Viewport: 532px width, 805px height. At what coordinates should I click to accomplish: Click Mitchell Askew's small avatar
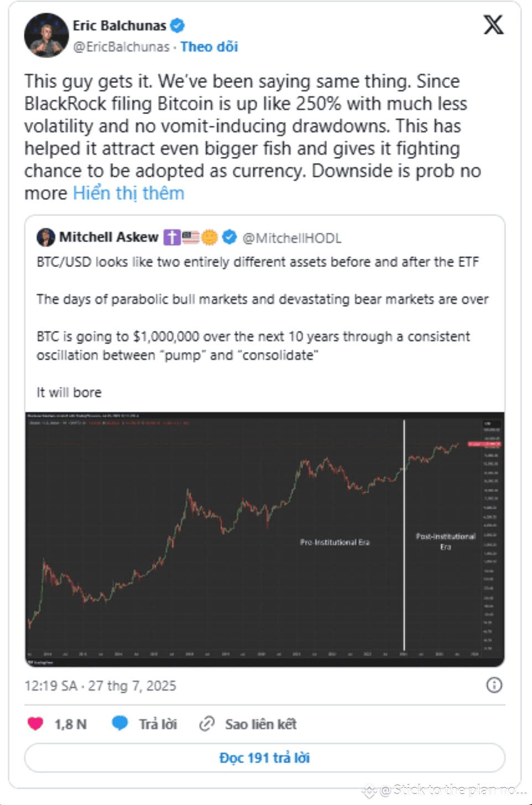pos(46,237)
